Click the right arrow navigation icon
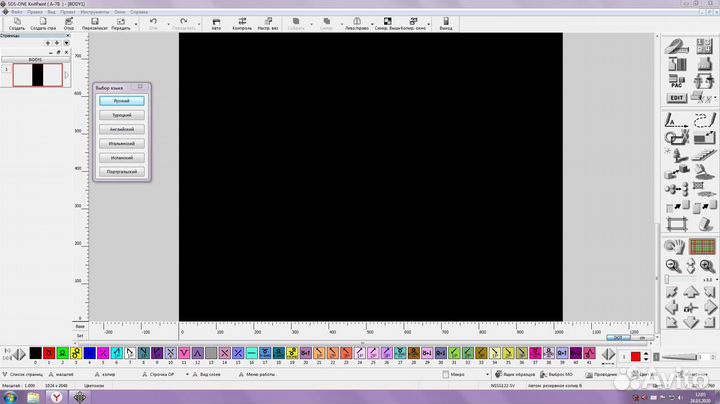The width and height of the screenshot is (720, 404). click(x=710, y=307)
